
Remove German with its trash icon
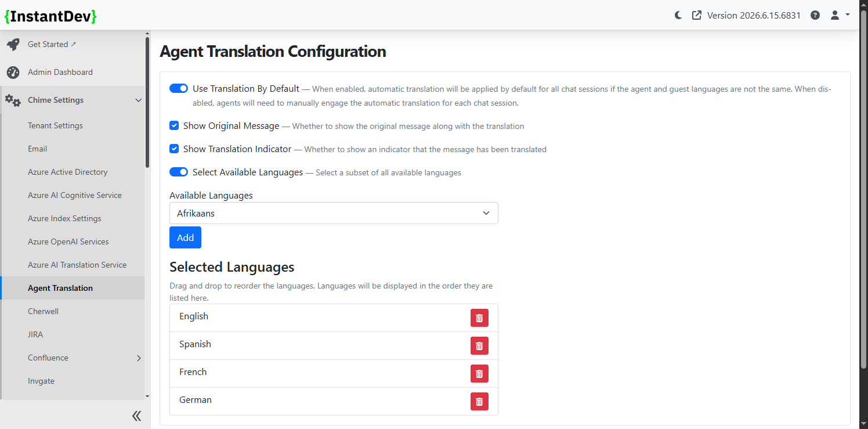point(479,402)
